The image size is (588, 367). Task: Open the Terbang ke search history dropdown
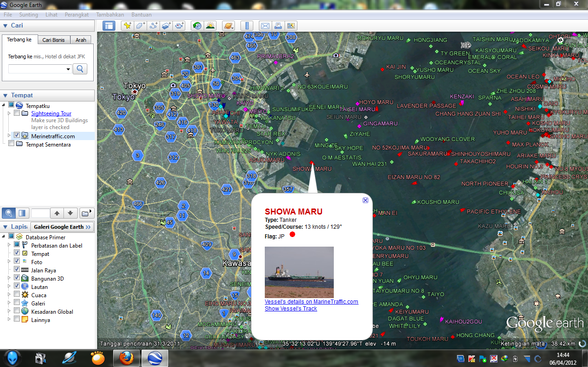pos(68,69)
